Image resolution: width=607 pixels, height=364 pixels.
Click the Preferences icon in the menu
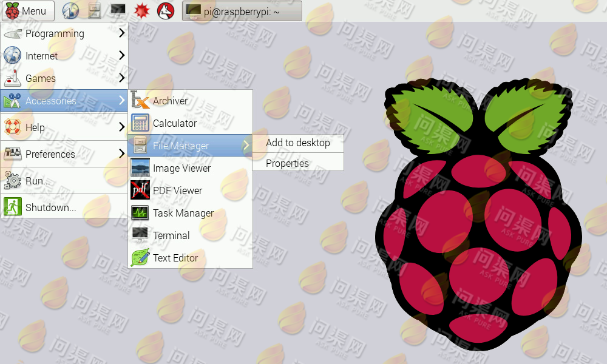pos(12,153)
